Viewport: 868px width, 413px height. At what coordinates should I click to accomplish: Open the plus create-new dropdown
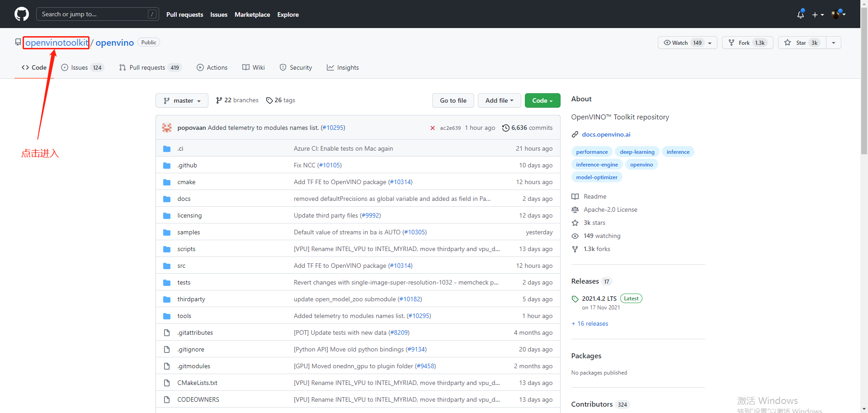pyautogui.click(x=818, y=14)
